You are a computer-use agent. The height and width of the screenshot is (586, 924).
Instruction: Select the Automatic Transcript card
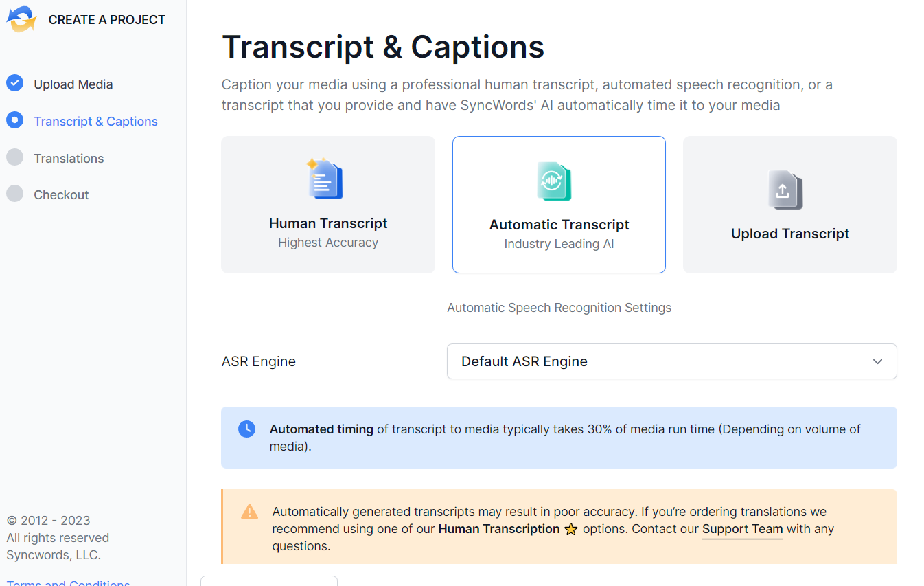tap(559, 205)
